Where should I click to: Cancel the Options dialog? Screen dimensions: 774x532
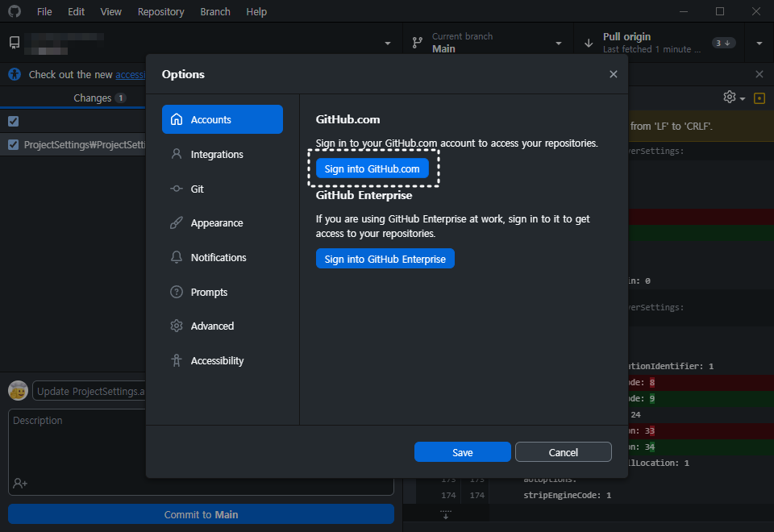pos(564,452)
